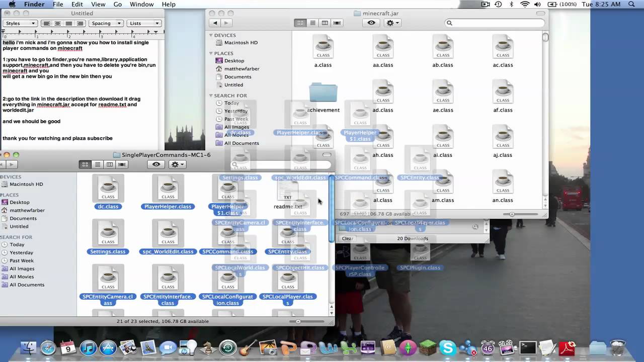
Task: Open Skype from the Dock
Action: [447, 348]
